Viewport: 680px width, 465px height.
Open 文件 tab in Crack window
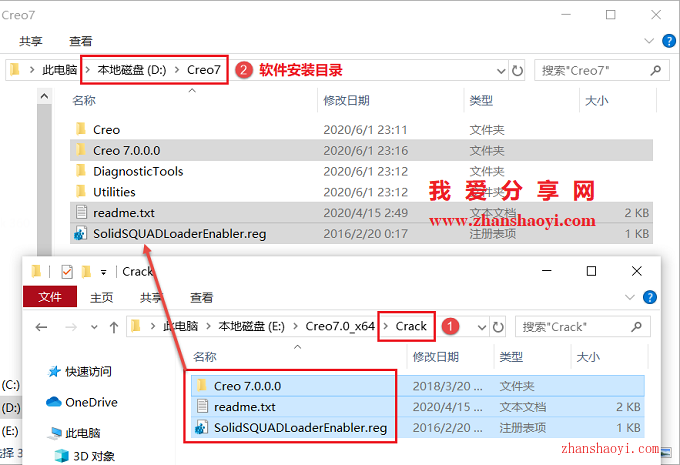(x=50, y=297)
